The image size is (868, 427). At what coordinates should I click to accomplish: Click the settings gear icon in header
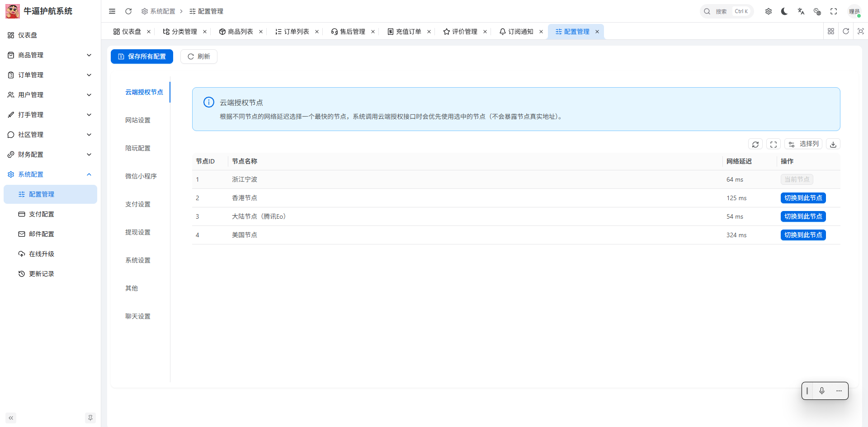click(768, 11)
